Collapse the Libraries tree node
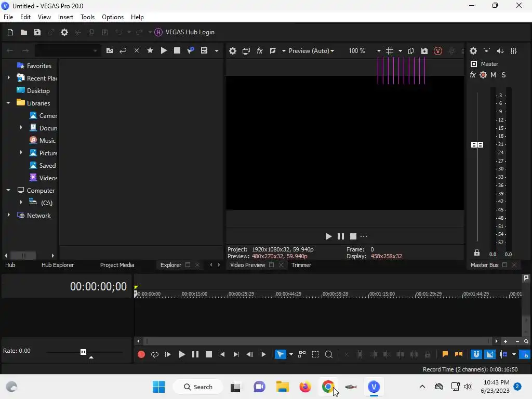 coord(8,103)
